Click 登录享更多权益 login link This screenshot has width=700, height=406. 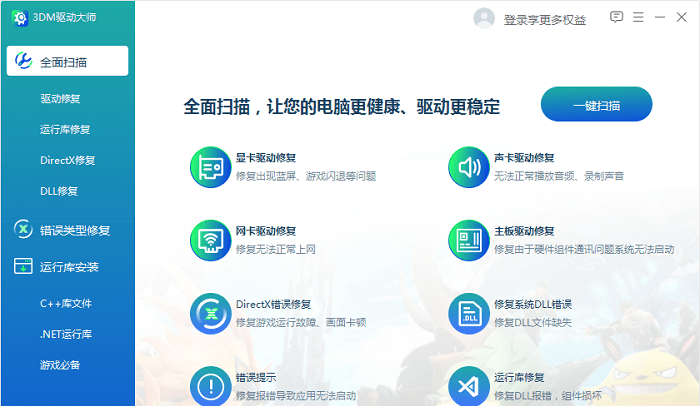tap(544, 19)
